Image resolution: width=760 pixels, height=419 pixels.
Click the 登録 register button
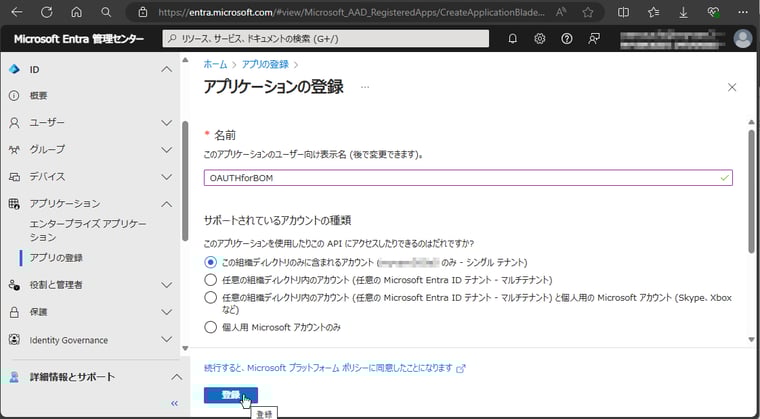point(231,395)
